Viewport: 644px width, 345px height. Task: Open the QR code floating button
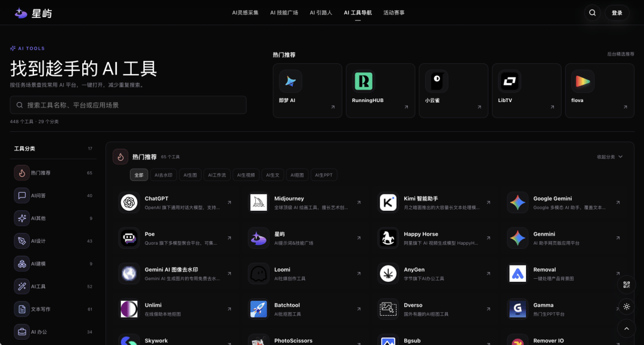tap(626, 285)
